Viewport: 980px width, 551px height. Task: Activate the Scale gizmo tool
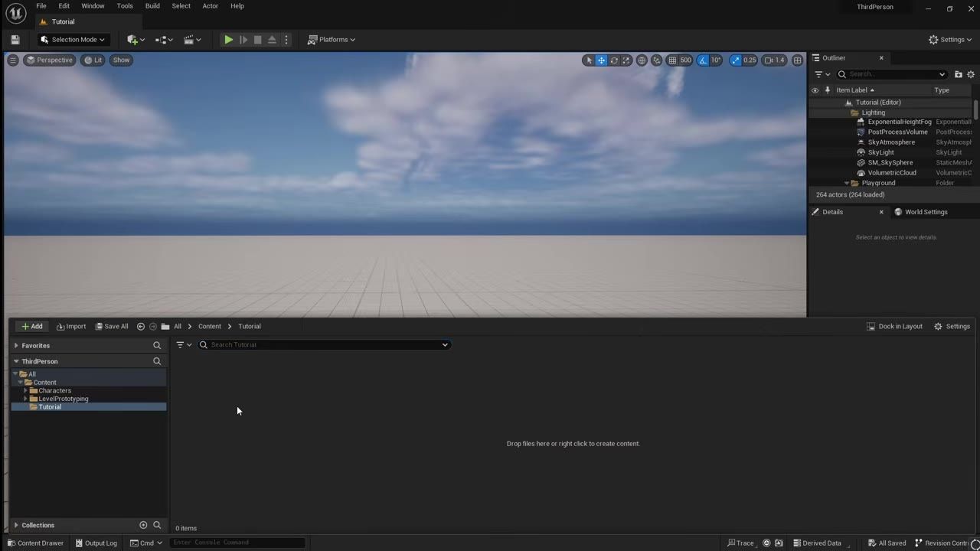click(x=626, y=60)
